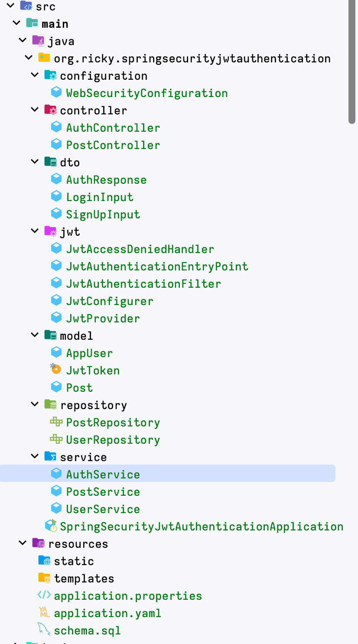Image resolution: width=358 pixels, height=644 pixels.
Task: Click the Spring Boot application class icon
Action: tap(51, 526)
